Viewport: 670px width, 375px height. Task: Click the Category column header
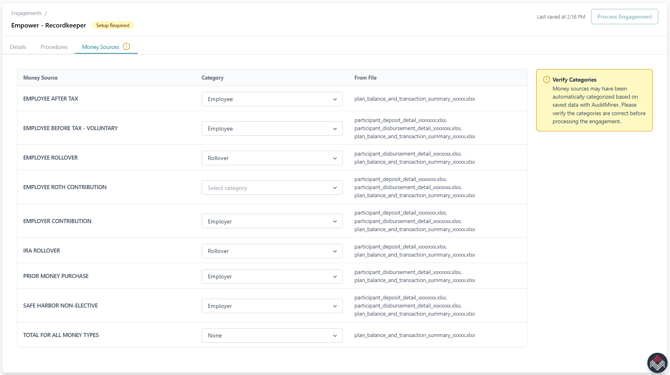212,78
